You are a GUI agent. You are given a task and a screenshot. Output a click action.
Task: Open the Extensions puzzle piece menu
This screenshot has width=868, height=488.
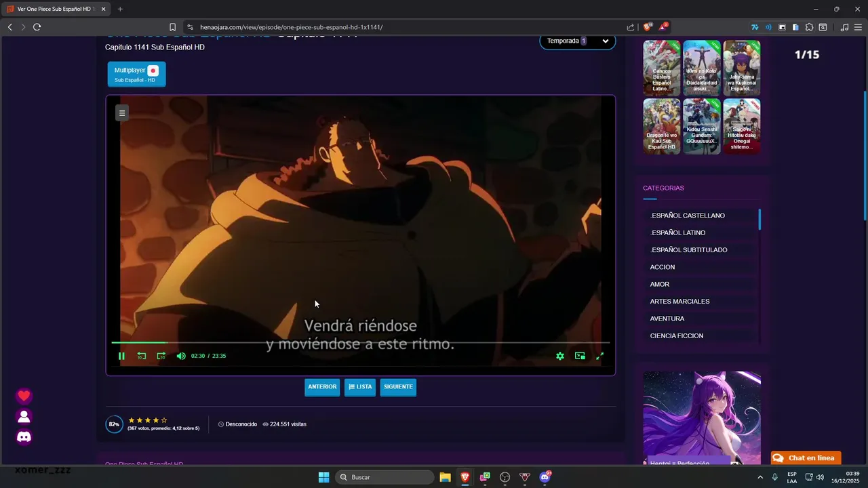(809, 27)
